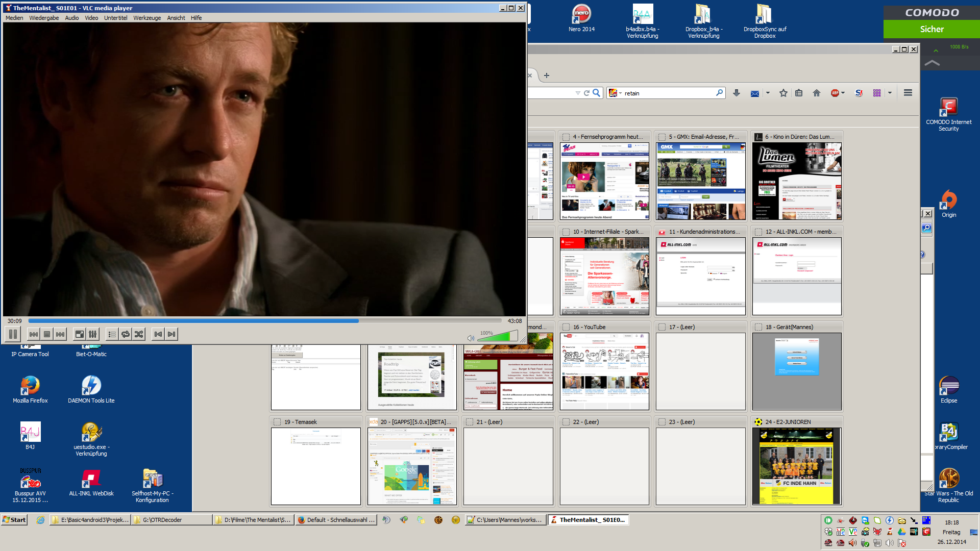This screenshot has height=551, width=980.
Task: Show the VLC playlist
Action: point(112,334)
